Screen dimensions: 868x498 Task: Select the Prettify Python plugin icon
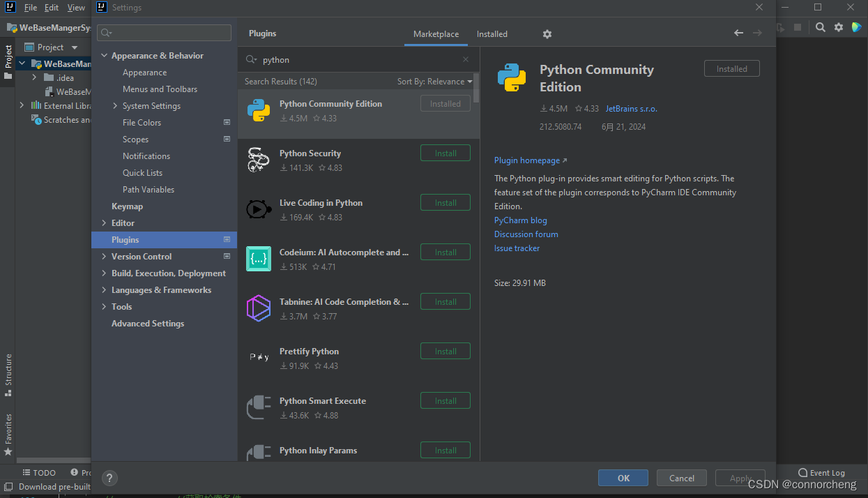(x=259, y=358)
